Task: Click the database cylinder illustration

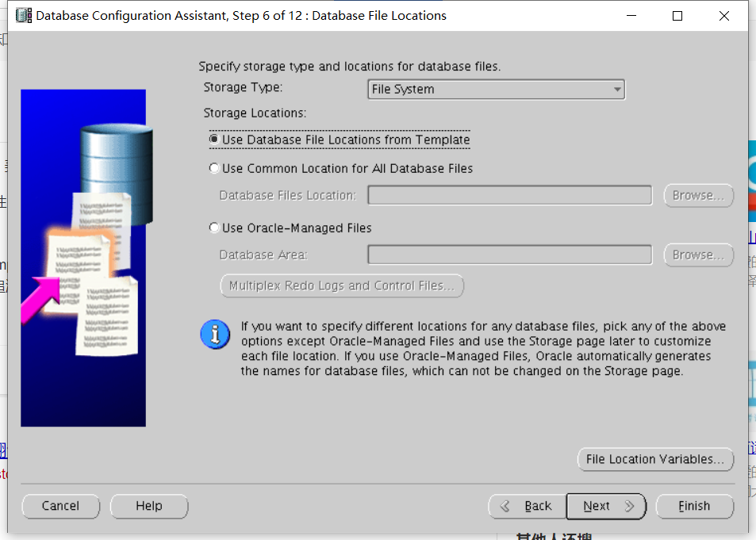Action: 117,174
